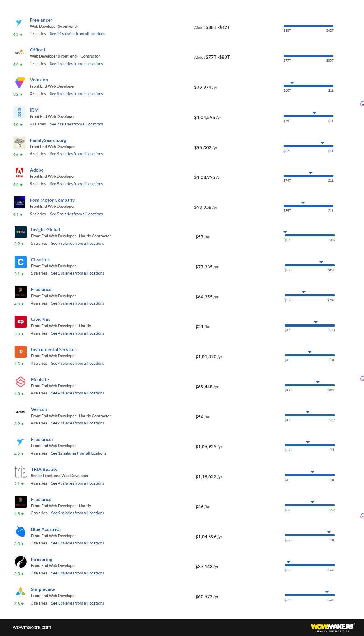The width and height of the screenshot is (364, 636).
Task: Click the Firespring circular logo
Action: pos(20,561)
